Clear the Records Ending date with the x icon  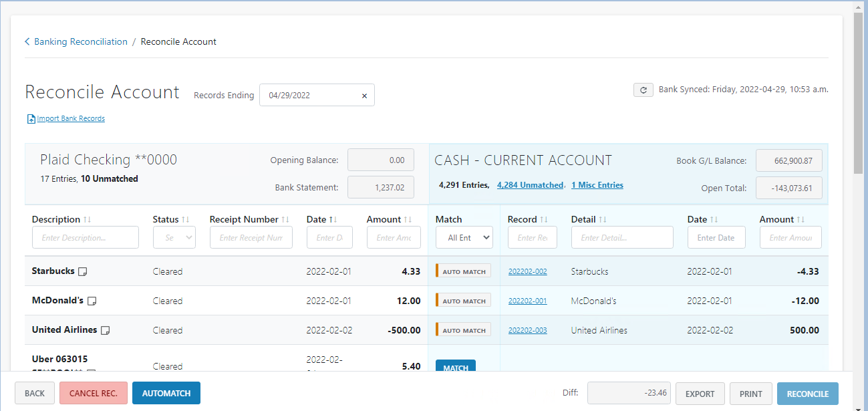[364, 95]
